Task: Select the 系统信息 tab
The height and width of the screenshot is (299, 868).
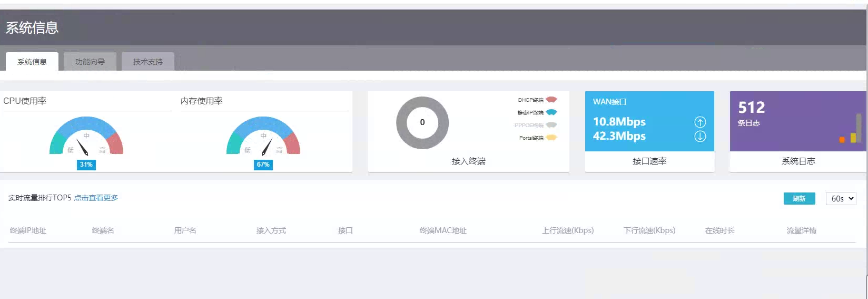Action: click(32, 62)
